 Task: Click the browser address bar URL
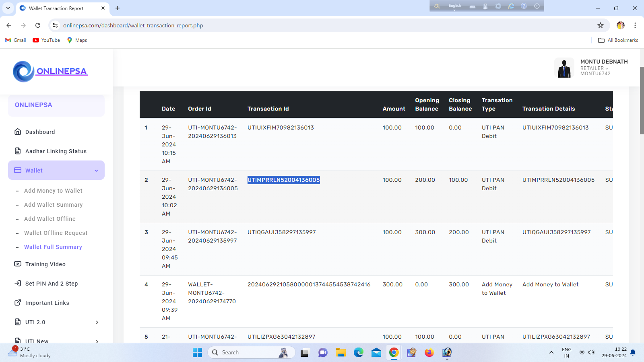click(x=133, y=25)
